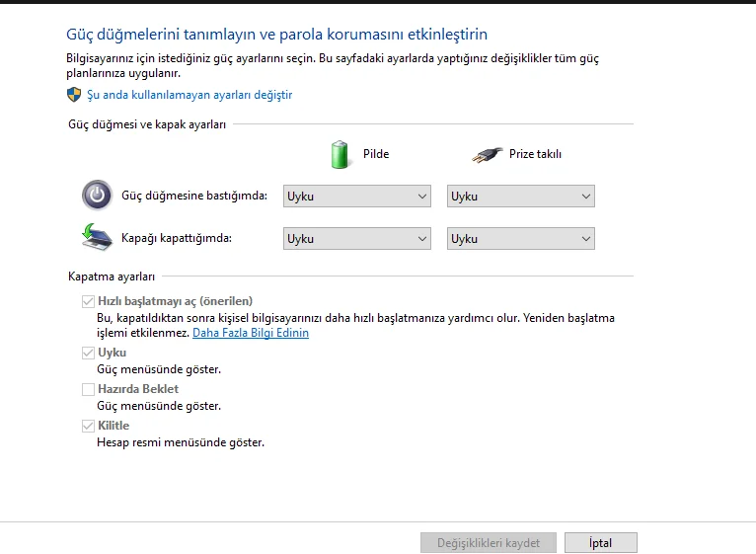Toggle the Uyku power menu checkbox

(88, 353)
